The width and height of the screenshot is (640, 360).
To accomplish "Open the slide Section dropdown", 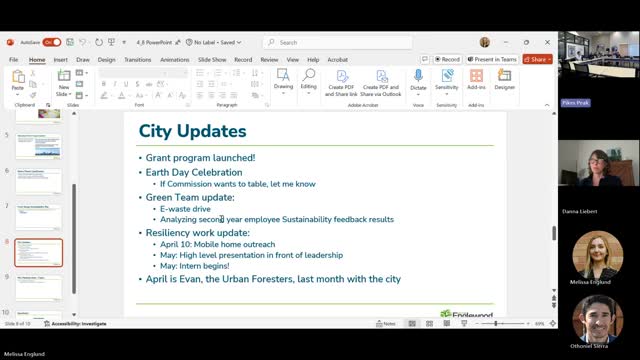I will click(81, 96).
